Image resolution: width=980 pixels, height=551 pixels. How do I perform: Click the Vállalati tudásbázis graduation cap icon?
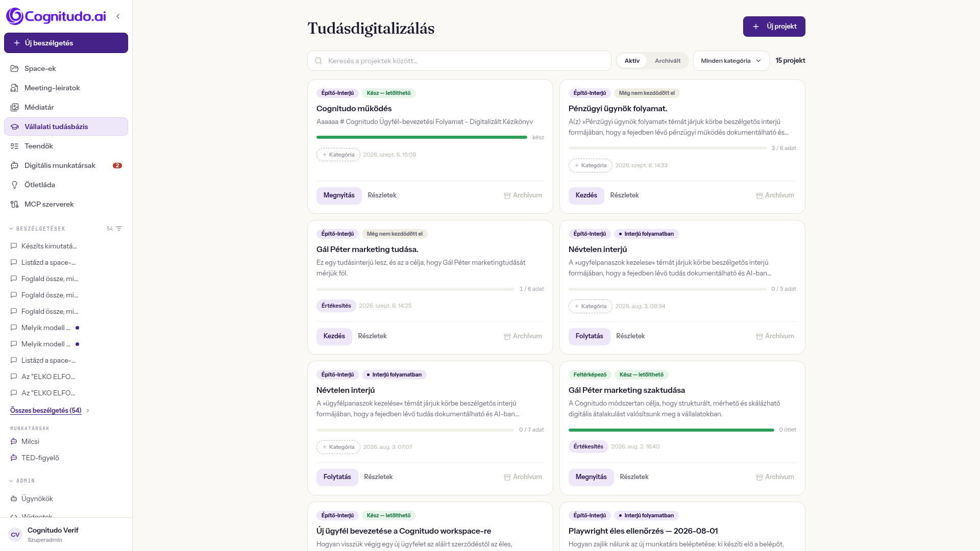[x=15, y=127]
